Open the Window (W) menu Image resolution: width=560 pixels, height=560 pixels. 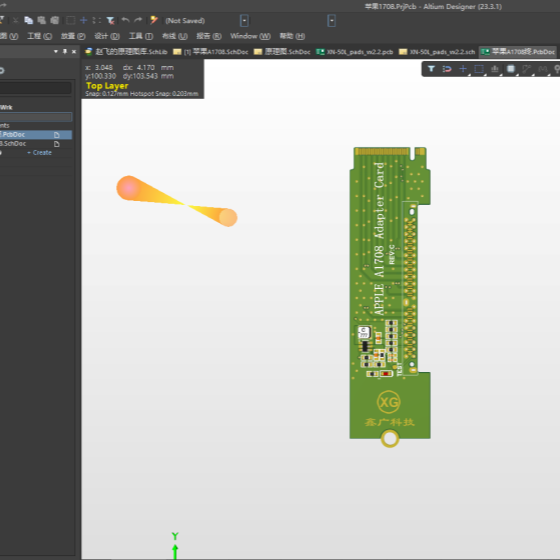click(x=250, y=36)
